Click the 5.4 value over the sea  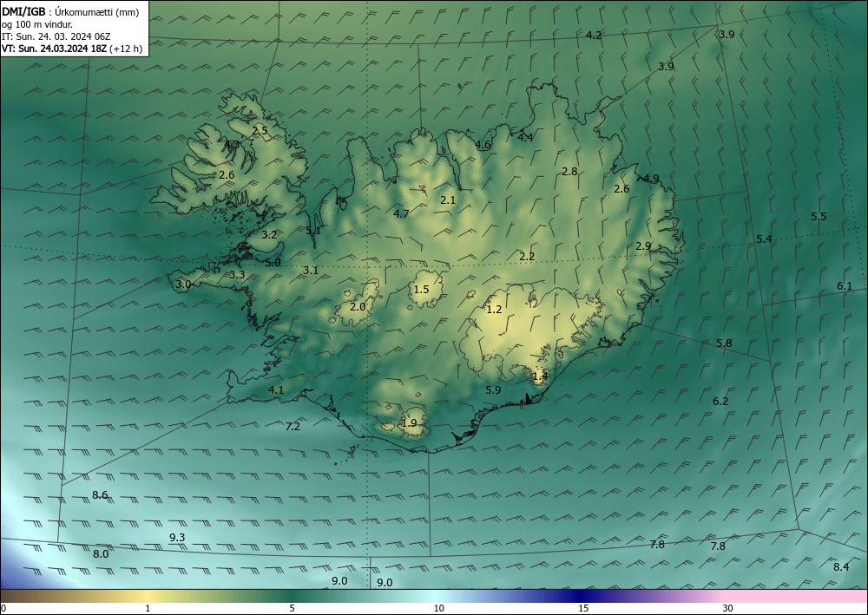[x=764, y=239]
